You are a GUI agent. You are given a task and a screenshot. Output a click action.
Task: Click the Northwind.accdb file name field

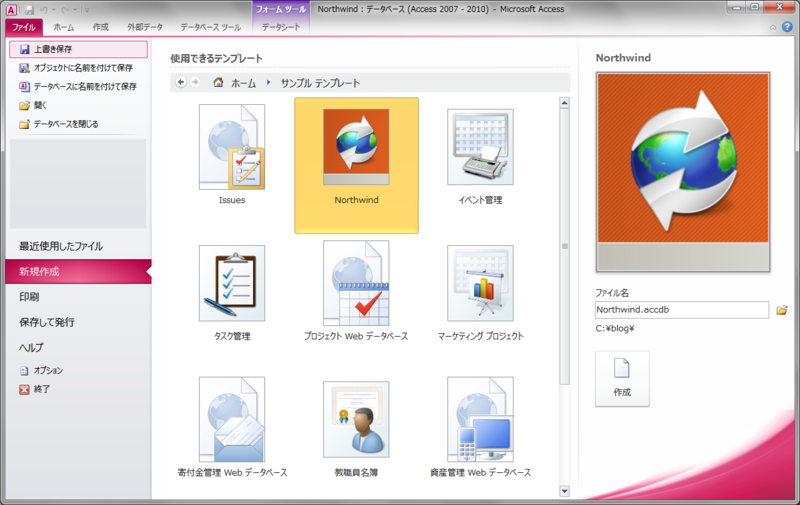[x=682, y=310]
